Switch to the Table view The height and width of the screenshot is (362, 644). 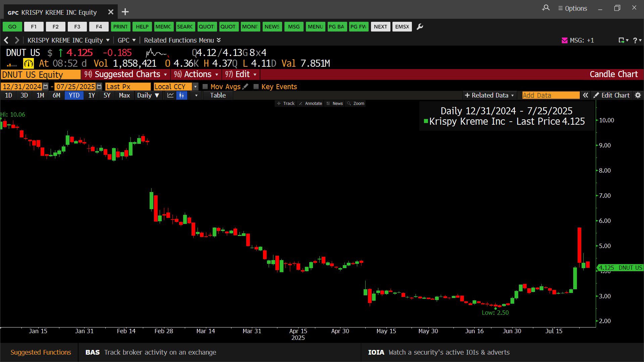click(x=218, y=96)
